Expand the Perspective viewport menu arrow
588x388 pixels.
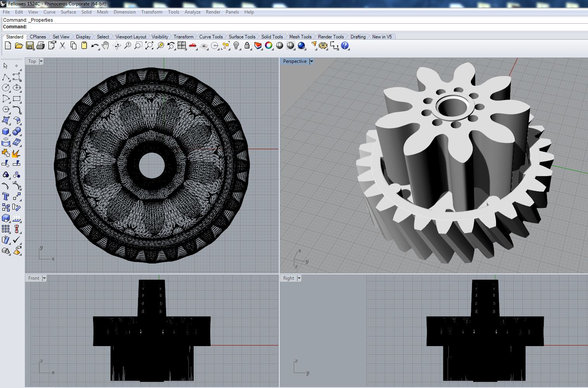click(x=311, y=61)
